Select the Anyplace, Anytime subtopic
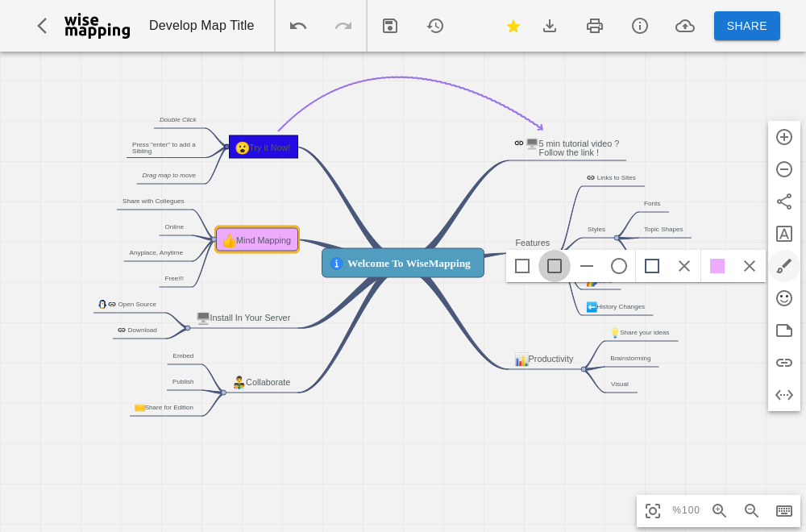806x532 pixels. tap(156, 252)
